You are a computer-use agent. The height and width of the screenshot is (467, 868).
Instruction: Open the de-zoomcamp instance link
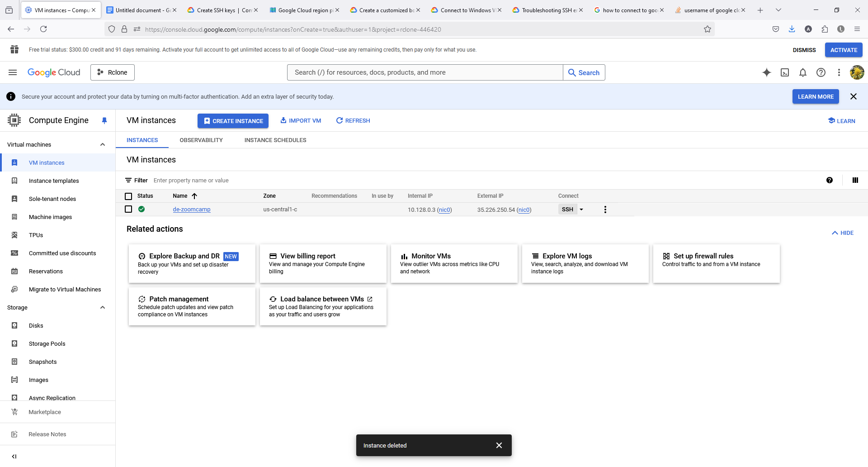192,210
